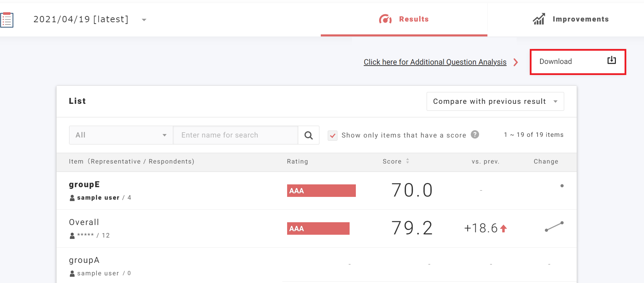Switch to the Results tab
Screen dimensions: 644x283
pyautogui.click(x=404, y=19)
